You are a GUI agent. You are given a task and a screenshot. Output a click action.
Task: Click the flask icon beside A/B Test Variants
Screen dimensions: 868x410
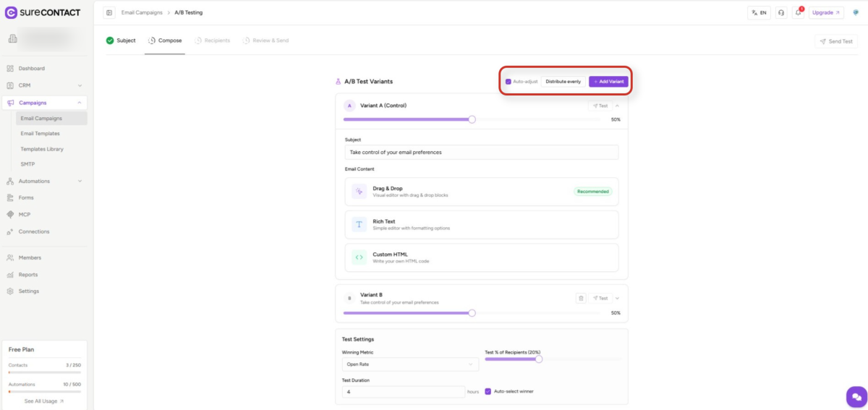[x=338, y=82]
